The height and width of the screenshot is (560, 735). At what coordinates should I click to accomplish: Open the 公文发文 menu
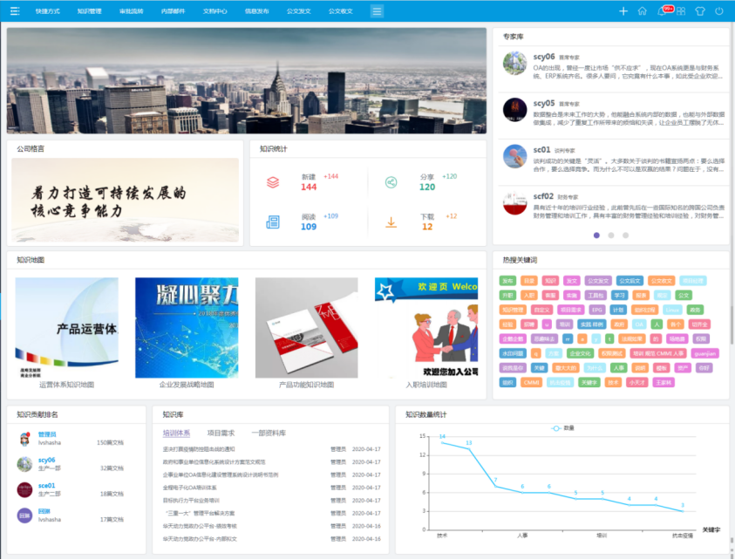[x=299, y=11]
